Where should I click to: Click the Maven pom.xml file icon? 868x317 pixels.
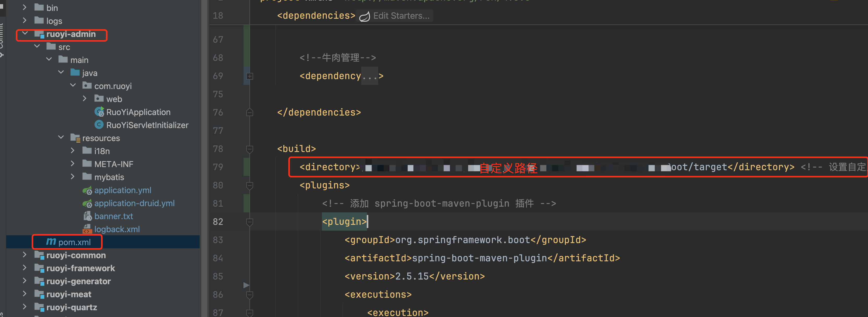pyautogui.click(x=51, y=242)
